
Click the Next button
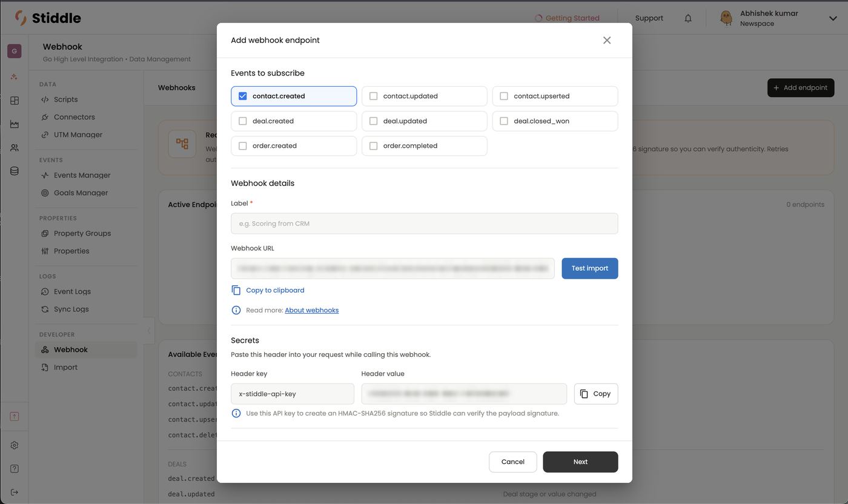point(580,462)
